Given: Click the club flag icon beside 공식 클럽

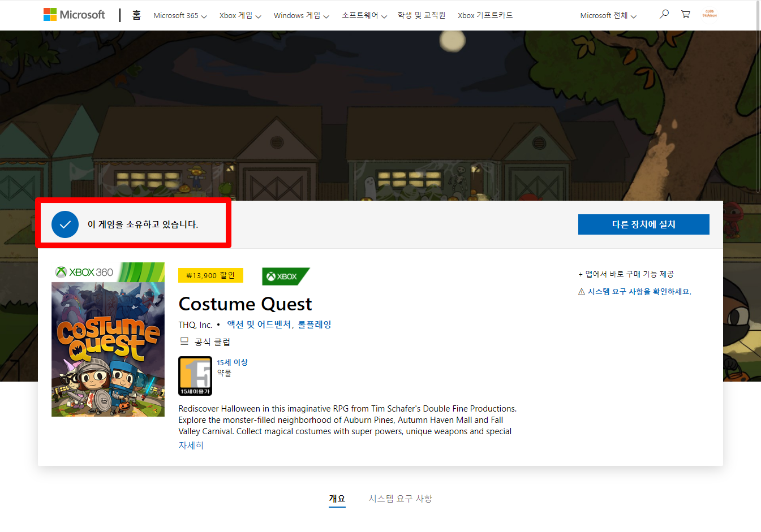Looking at the screenshot, I should tap(184, 341).
